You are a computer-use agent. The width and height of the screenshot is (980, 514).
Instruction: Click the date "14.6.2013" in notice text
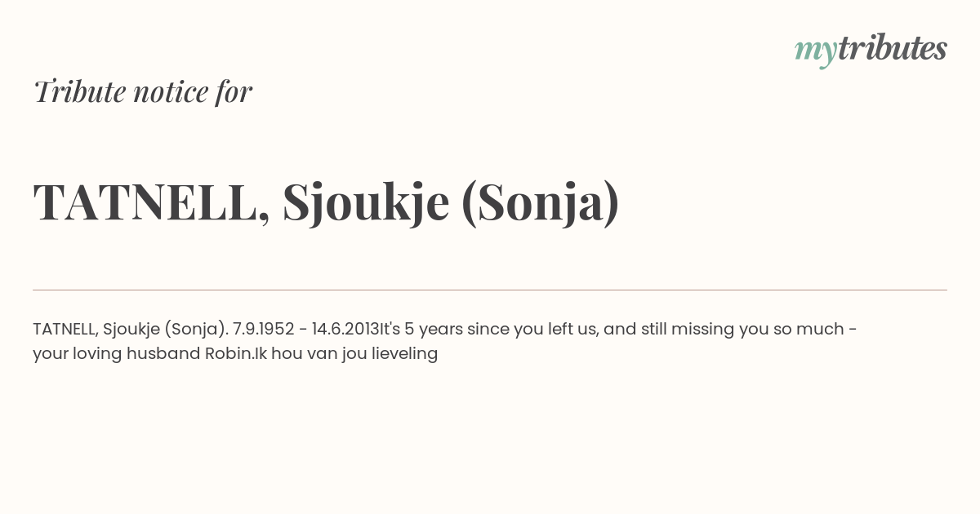pos(345,329)
